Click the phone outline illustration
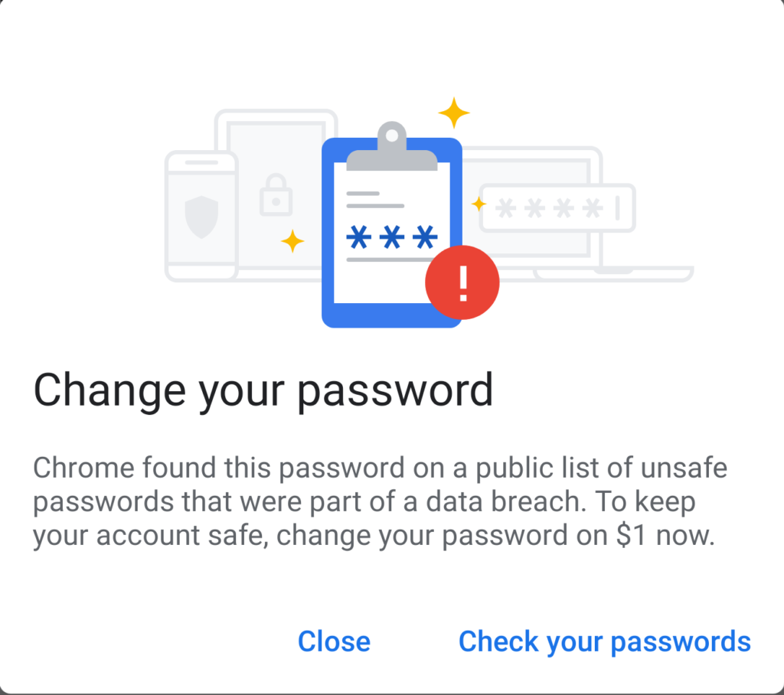 click(x=201, y=216)
